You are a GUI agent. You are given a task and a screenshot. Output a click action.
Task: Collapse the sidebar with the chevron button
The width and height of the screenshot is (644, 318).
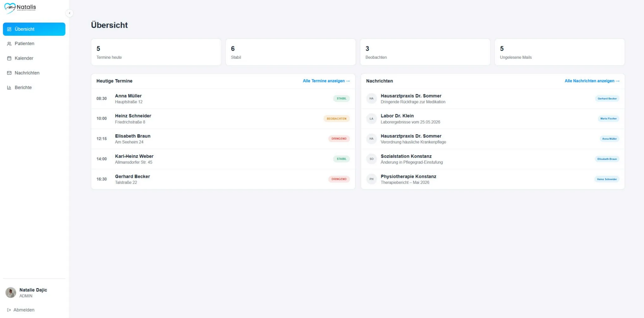(69, 13)
